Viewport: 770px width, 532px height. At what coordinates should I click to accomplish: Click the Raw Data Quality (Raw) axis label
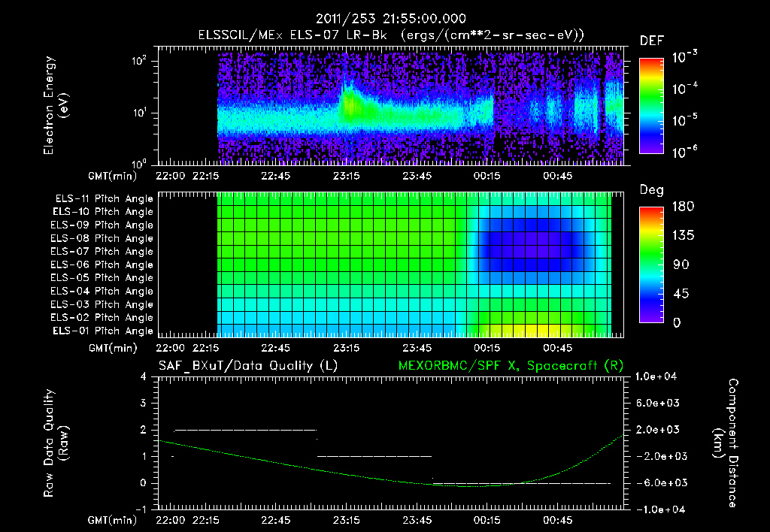(56, 443)
